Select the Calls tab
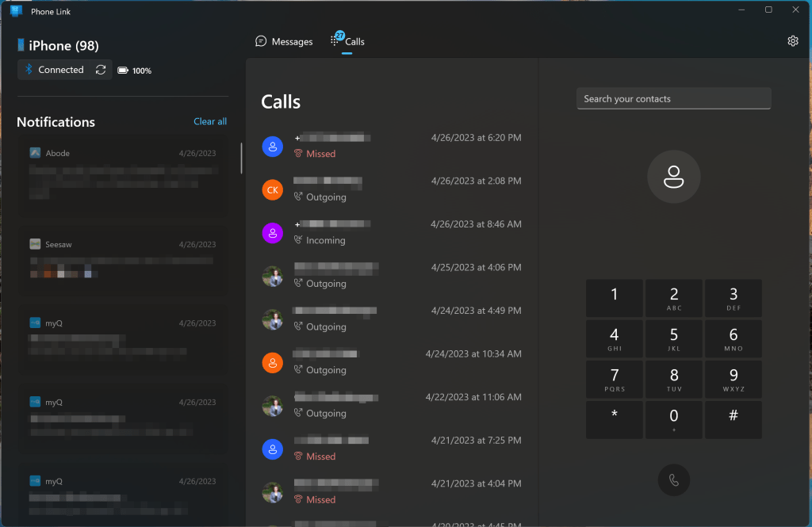 coord(348,41)
